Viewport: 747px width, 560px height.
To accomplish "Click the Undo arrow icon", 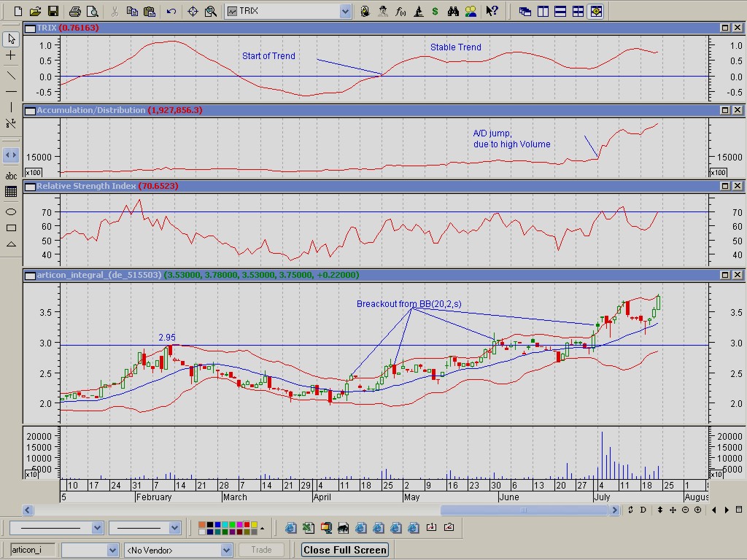I will [x=171, y=11].
